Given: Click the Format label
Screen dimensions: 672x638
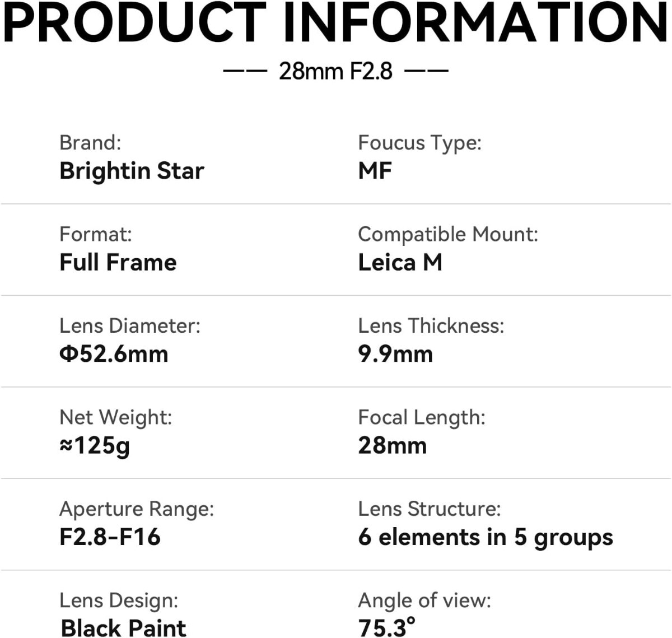Looking at the screenshot, I should pyautogui.click(x=96, y=234).
